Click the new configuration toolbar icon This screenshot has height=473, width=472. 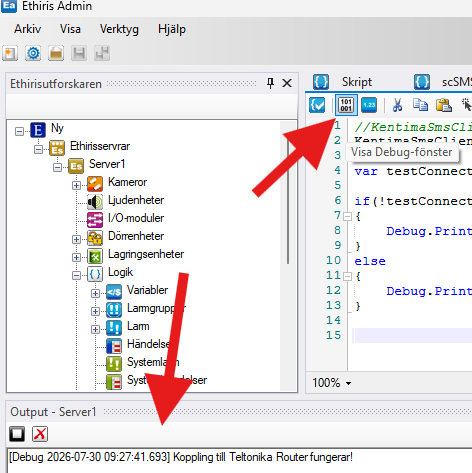tap(10, 53)
